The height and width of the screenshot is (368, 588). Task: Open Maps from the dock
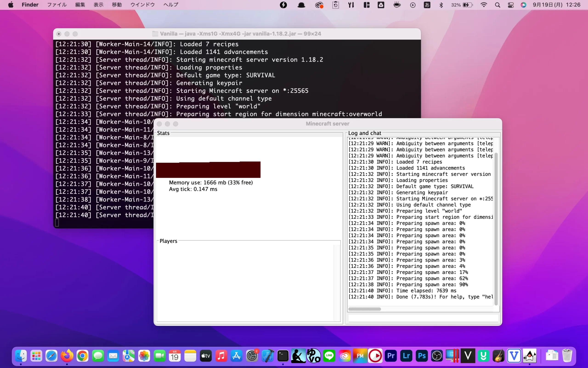pyautogui.click(x=129, y=356)
